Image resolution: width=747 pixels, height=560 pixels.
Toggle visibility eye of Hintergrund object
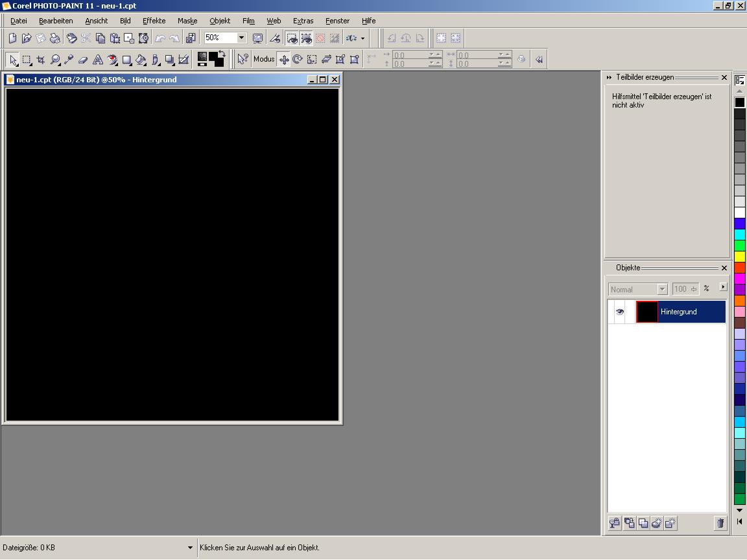tap(620, 312)
